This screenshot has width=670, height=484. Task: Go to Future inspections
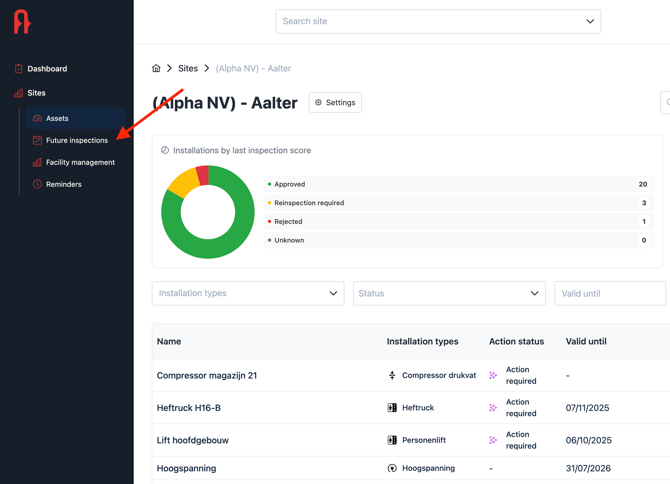(76, 140)
